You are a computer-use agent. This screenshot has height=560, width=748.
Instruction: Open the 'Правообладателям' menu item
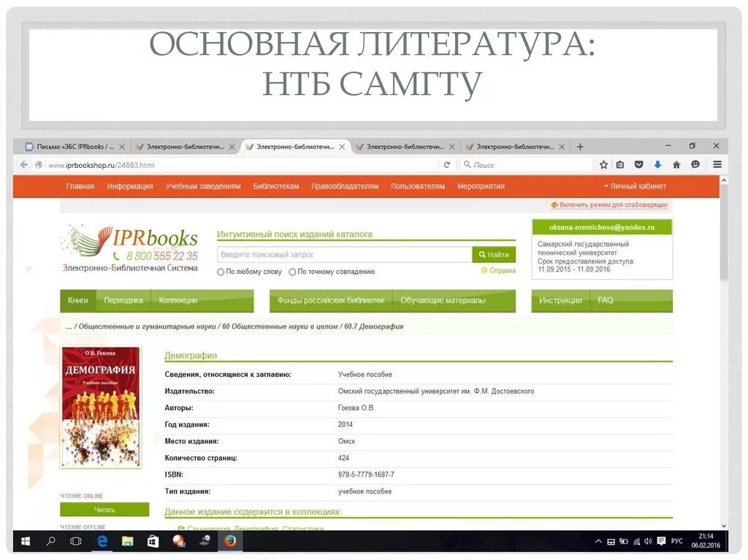coord(345,186)
